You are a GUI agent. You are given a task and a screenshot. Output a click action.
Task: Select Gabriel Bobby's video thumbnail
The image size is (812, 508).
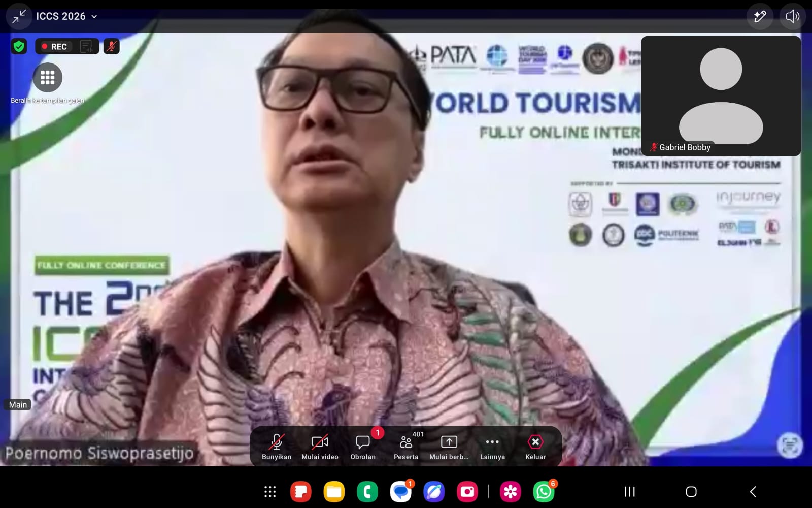pos(721,96)
